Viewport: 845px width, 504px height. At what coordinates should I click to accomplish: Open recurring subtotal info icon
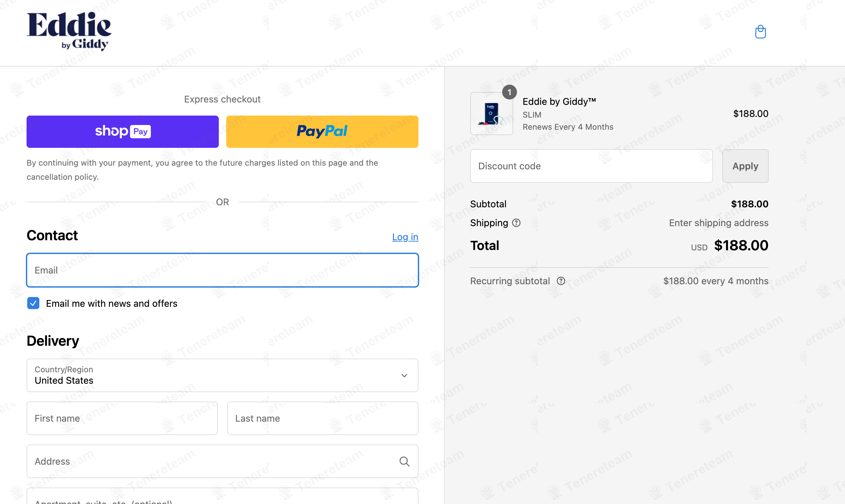click(561, 281)
